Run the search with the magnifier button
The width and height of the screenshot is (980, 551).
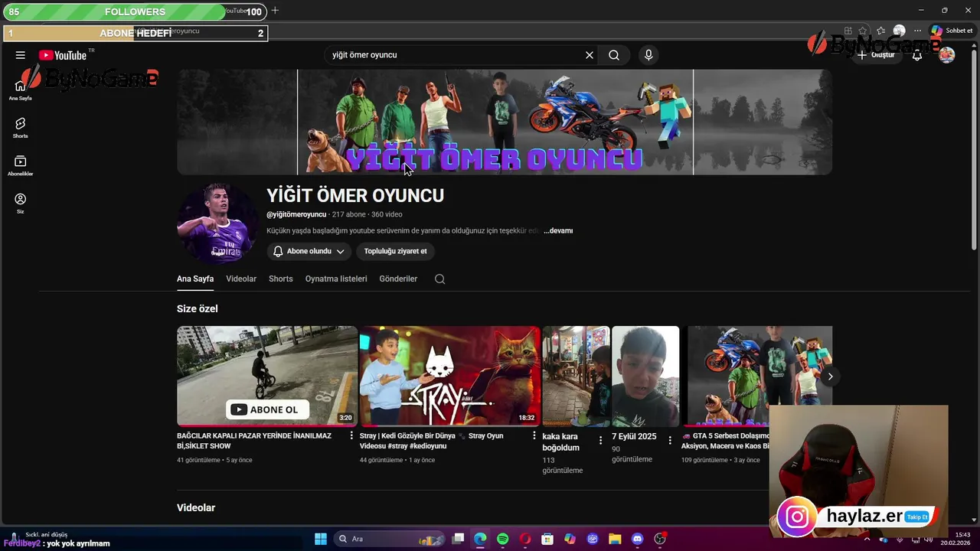614,55
